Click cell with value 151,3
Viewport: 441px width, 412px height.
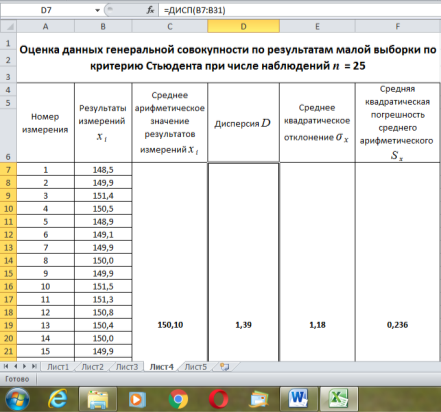103,299
